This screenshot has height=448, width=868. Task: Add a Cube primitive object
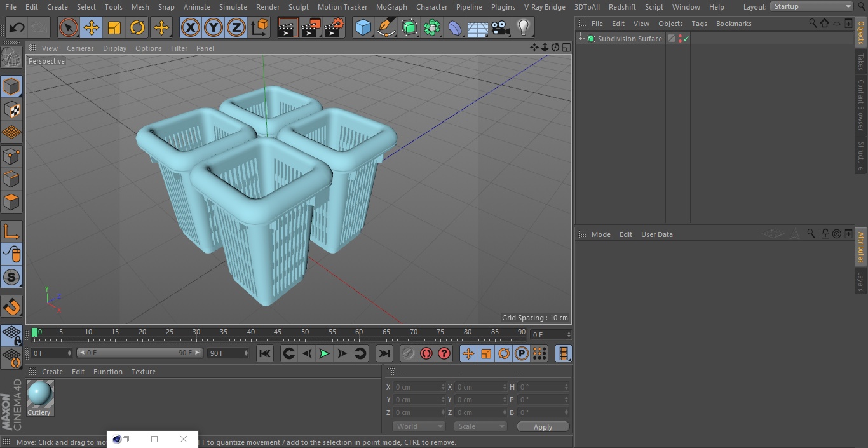coord(363,28)
